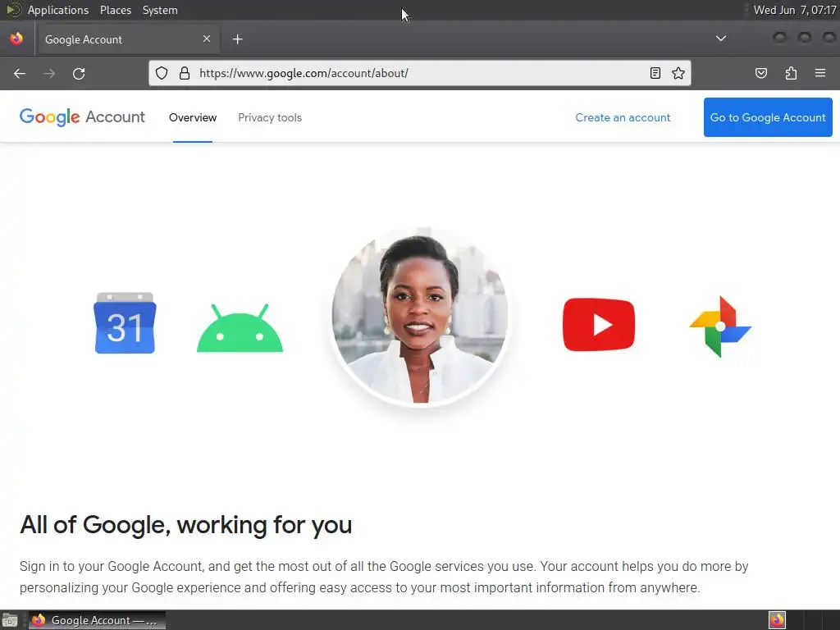Toggle reader view in address bar
Image resolution: width=840 pixels, height=630 pixels.
tap(655, 73)
